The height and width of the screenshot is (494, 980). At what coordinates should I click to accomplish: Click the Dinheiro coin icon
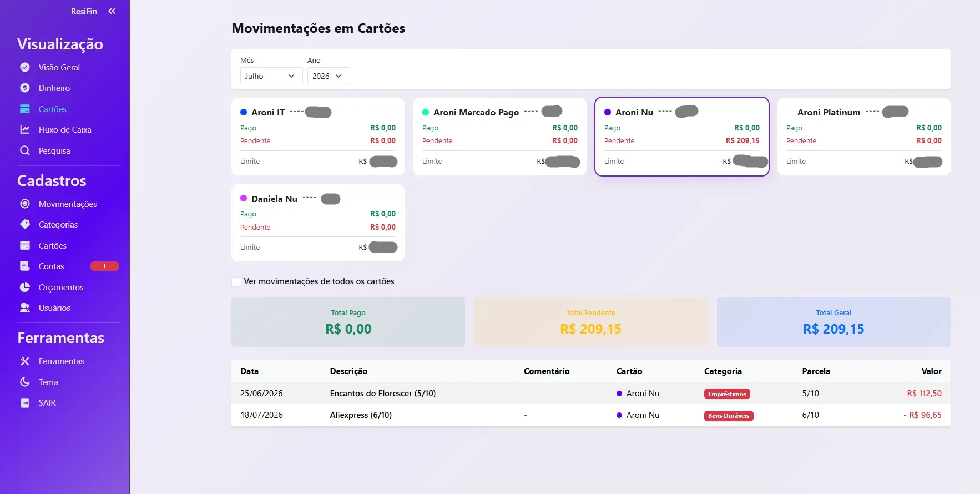point(25,88)
